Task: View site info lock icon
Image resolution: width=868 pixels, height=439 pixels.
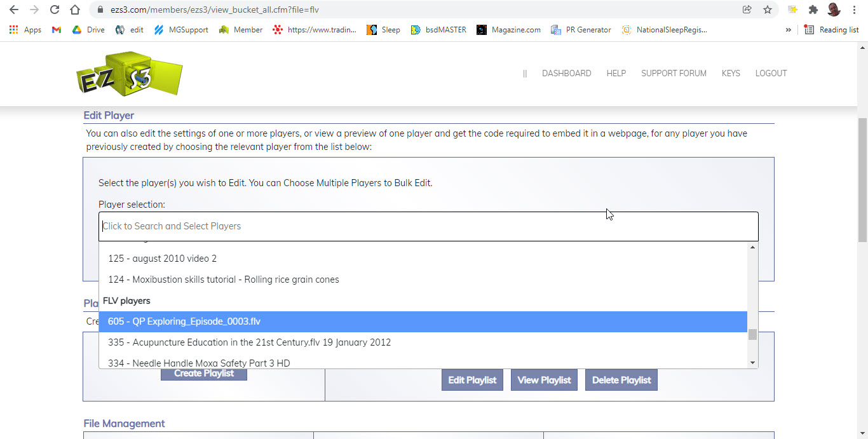Action: 100,10
